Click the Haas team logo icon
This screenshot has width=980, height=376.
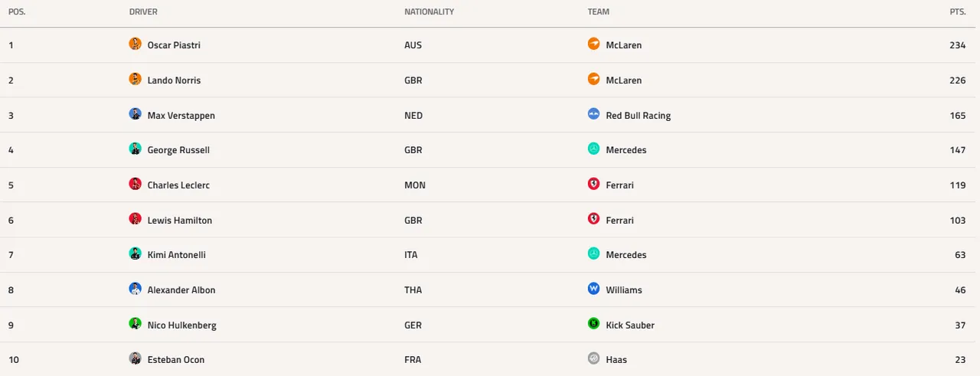593,358
